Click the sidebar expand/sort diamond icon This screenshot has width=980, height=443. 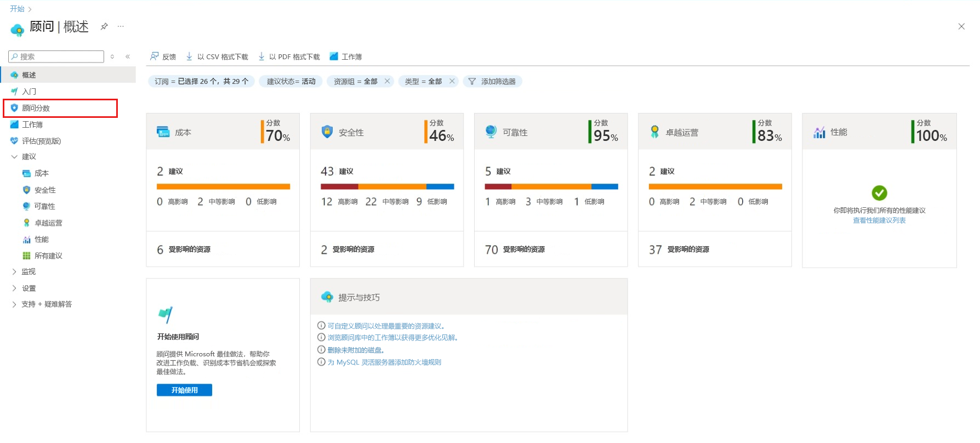point(112,56)
